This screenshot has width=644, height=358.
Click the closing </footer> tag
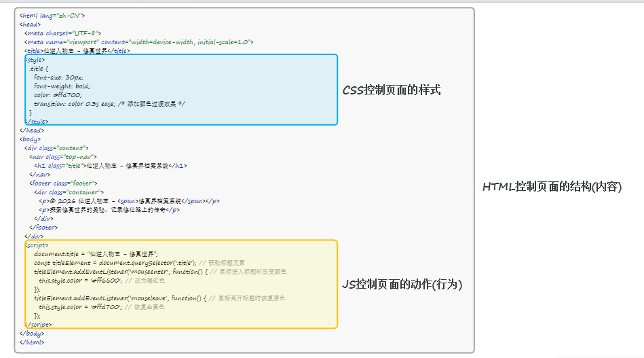pyautogui.click(x=43, y=228)
